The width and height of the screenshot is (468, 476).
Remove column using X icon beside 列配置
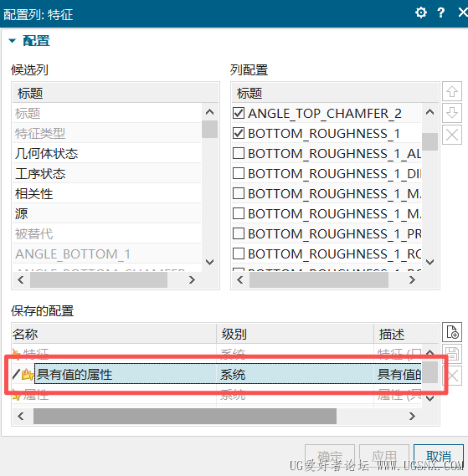point(452,135)
